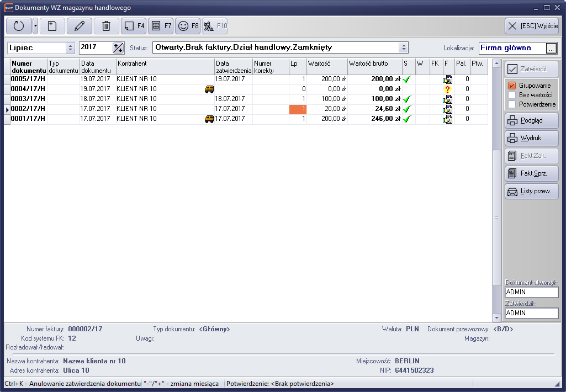Open the Lipiec month dropdown
This screenshot has height=392, width=566.
[70, 48]
